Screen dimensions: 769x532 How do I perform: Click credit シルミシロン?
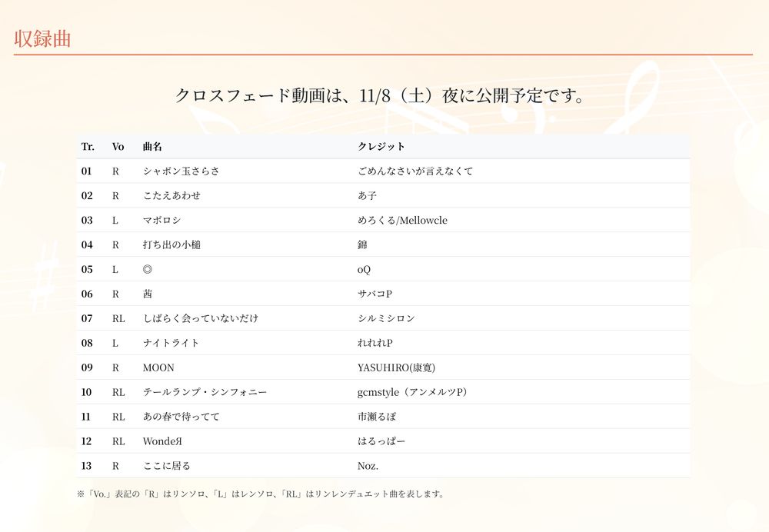click(x=386, y=318)
